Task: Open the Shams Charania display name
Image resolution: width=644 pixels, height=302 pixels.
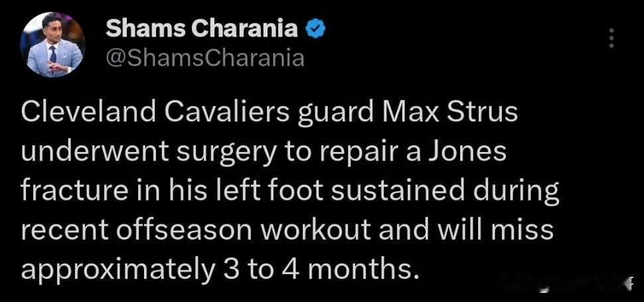Action: click(x=202, y=29)
